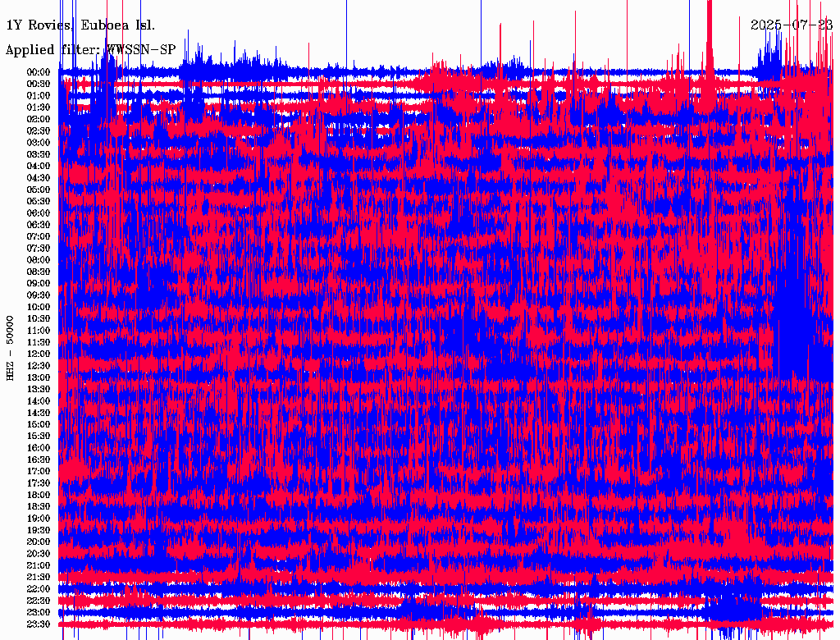Viewport: 840px width, 640px height.
Task: Click the 08:00 time label
Action: click(39, 260)
